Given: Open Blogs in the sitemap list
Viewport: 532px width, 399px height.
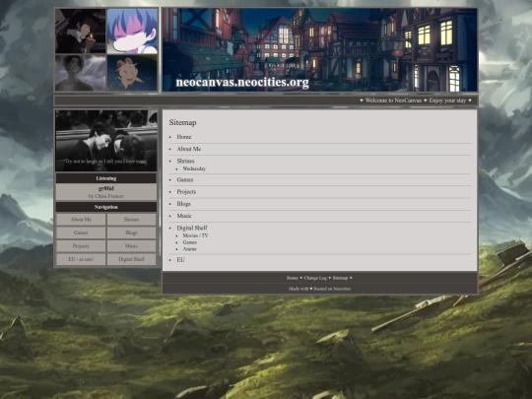Looking at the screenshot, I should point(183,204).
